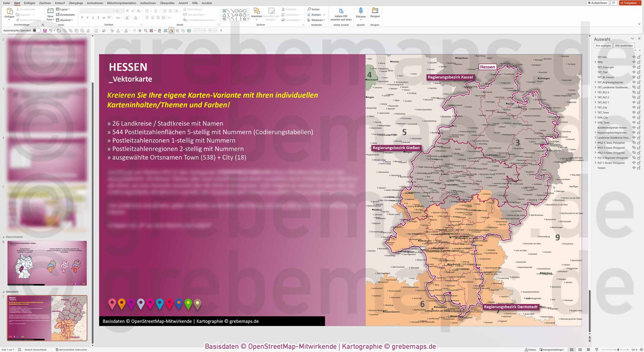Hide the TXT_Titel layer with its eye icon

634,72
